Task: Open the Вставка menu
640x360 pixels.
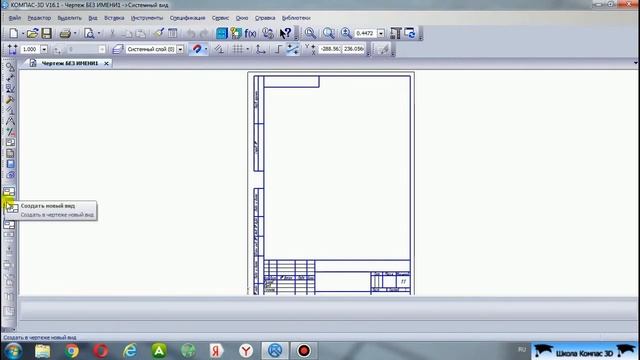Action: click(x=114, y=18)
